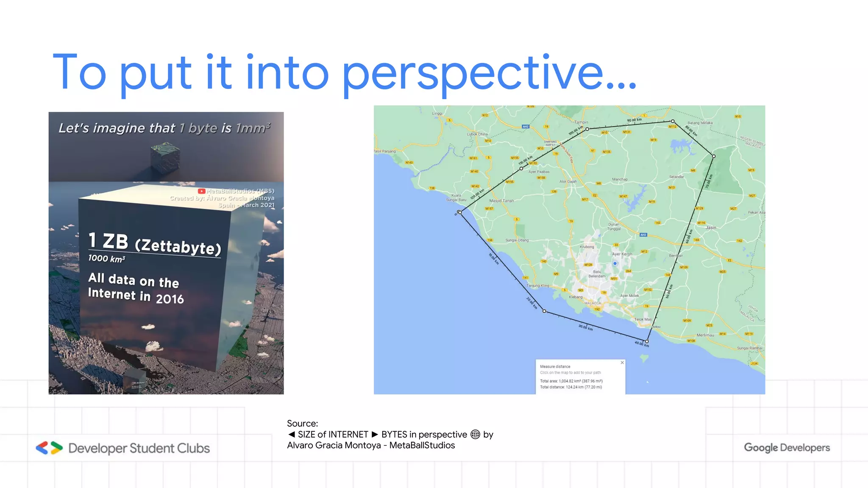
Task: Click the measure point near 40.00 km
Action: pyautogui.click(x=647, y=341)
